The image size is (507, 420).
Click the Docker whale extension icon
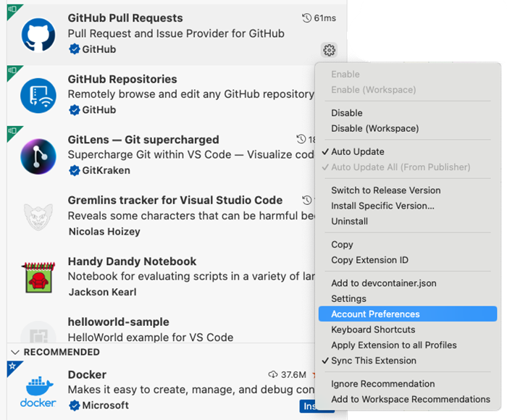38,391
